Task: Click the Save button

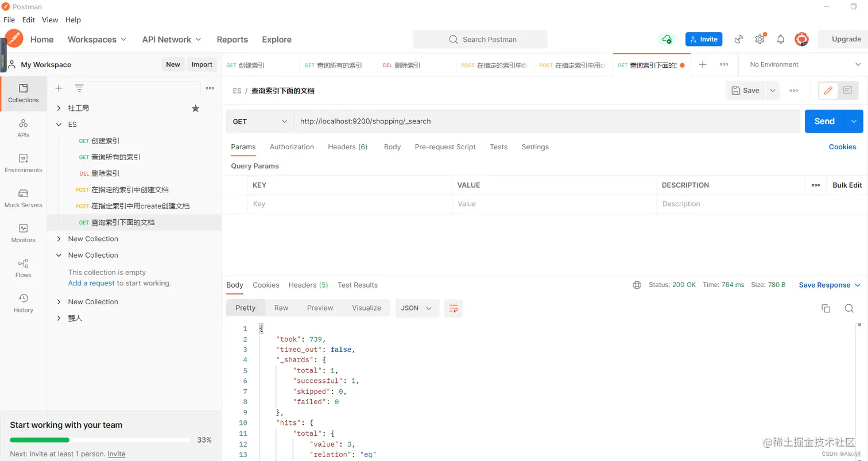Action: [745, 90]
